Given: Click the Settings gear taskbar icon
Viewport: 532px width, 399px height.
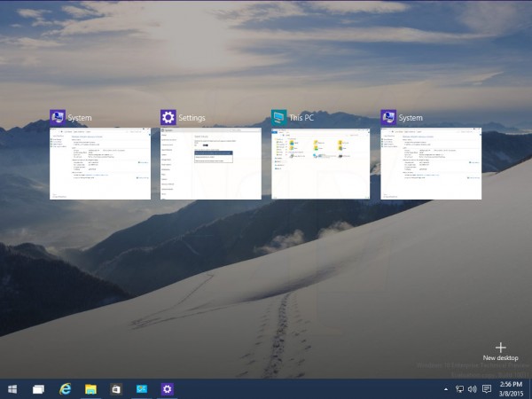Looking at the screenshot, I should click(166, 388).
